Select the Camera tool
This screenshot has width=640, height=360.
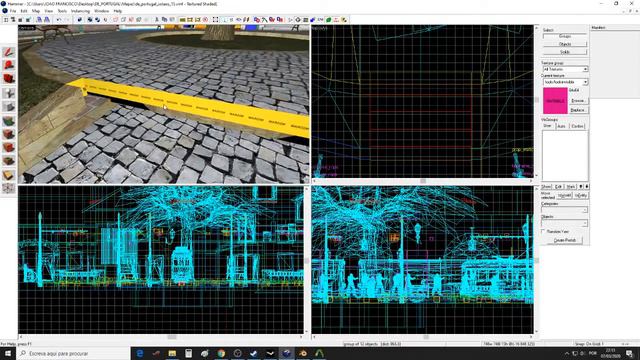(x=9, y=78)
